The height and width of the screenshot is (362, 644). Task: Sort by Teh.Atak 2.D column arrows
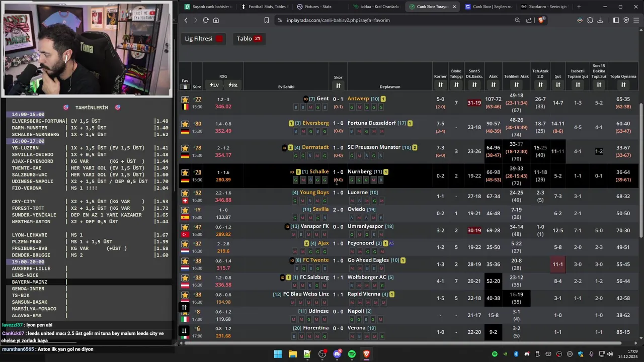point(540,84)
